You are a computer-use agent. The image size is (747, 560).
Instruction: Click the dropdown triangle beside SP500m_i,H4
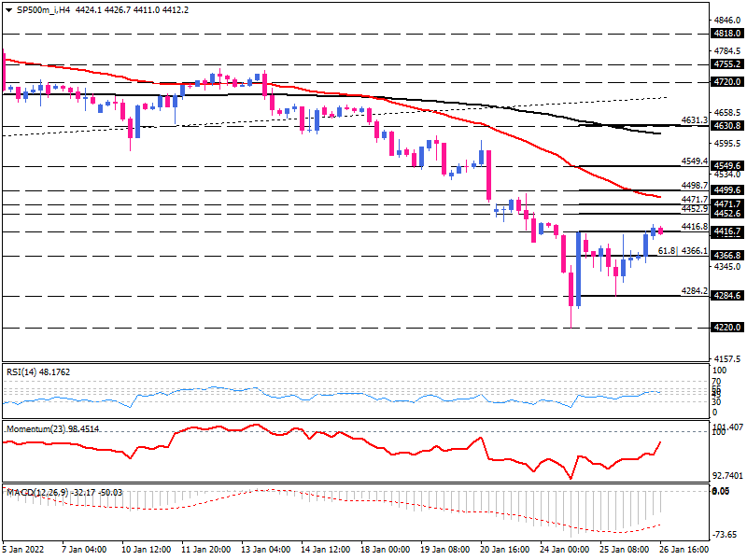pyautogui.click(x=8, y=9)
